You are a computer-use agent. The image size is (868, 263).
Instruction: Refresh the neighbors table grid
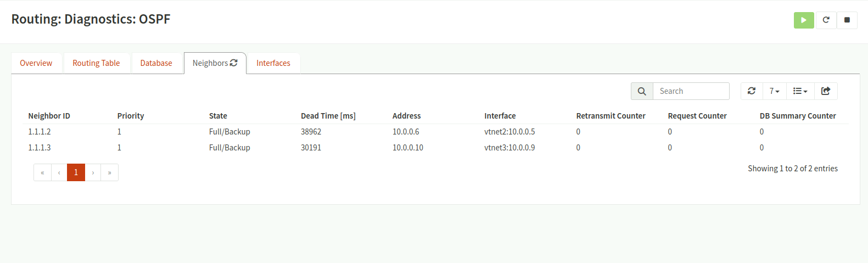752,91
